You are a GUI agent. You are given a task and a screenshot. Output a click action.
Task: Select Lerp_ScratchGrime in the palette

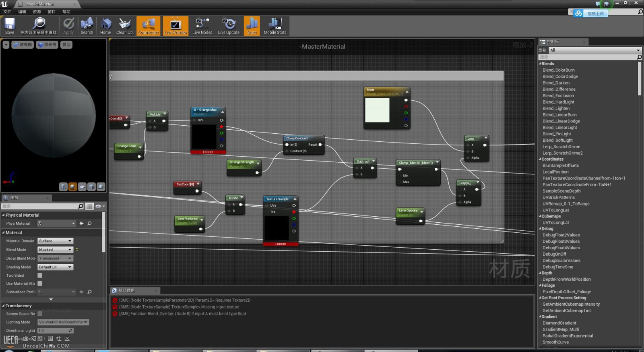tap(561, 147)
